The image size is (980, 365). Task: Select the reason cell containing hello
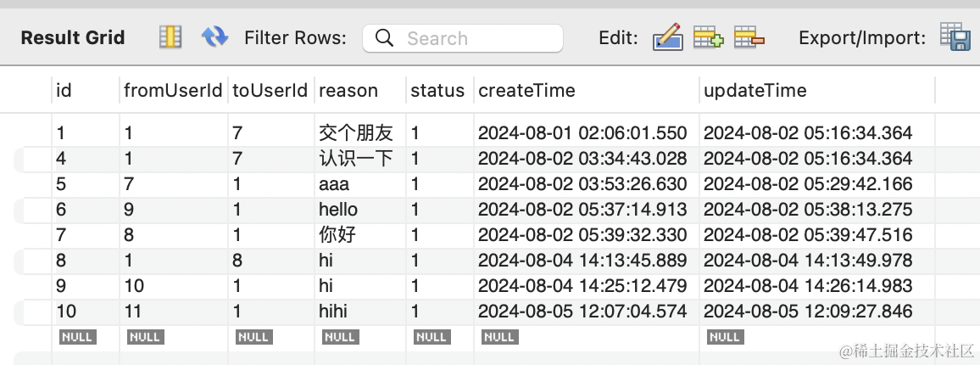click(x=360, y=209)
